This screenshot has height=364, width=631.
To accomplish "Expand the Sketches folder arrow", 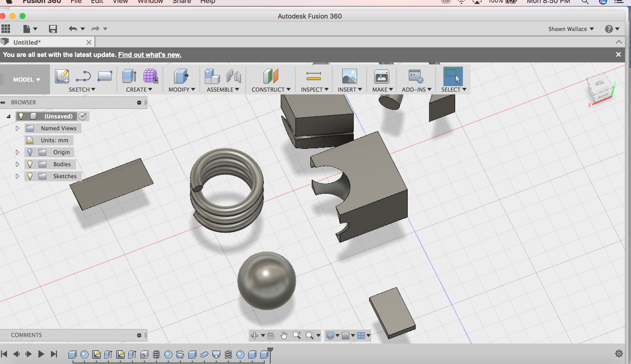I will click(17, 176).
